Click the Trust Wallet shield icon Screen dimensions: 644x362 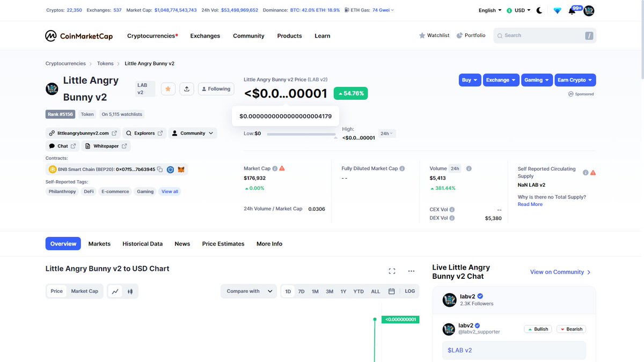click(x=170, y=169)
